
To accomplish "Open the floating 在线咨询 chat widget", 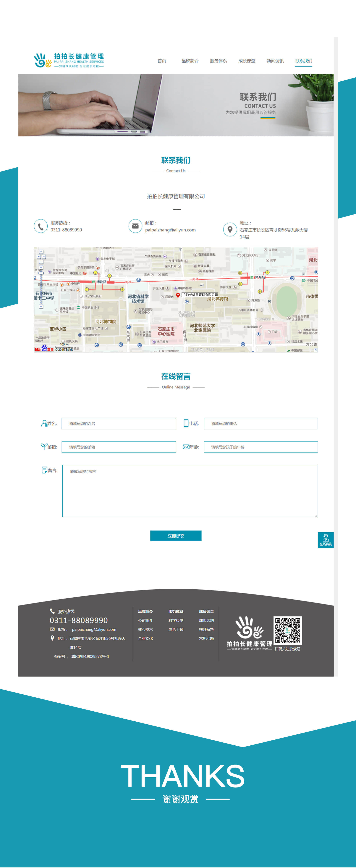I will pyautogui.click(x=325, y=540).
